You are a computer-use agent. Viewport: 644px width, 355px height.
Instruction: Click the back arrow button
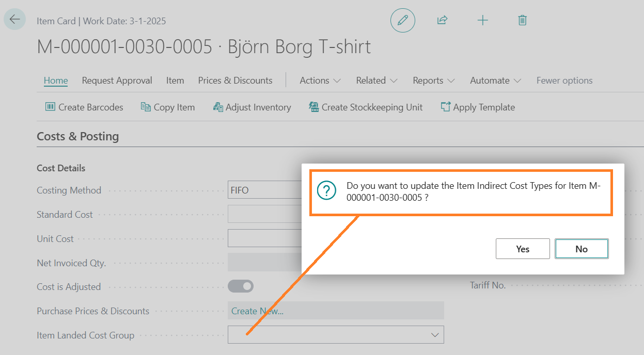click(x=14, y=20)
